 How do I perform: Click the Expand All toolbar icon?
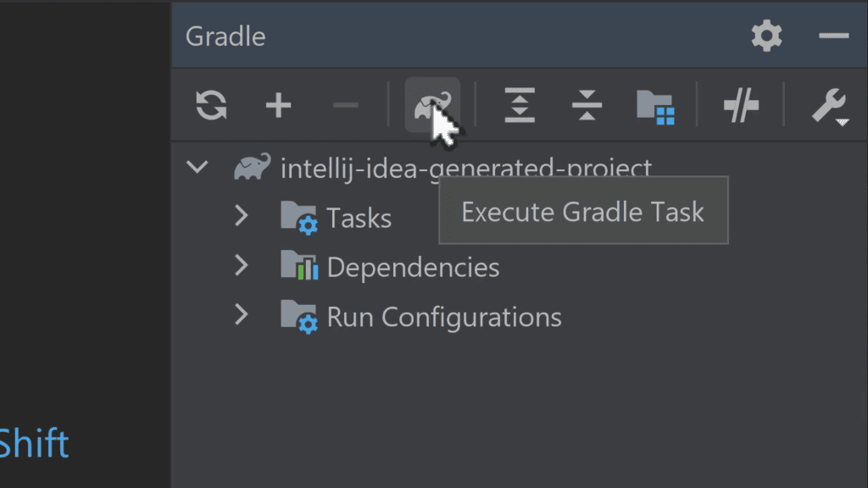[x=520, y=106]
